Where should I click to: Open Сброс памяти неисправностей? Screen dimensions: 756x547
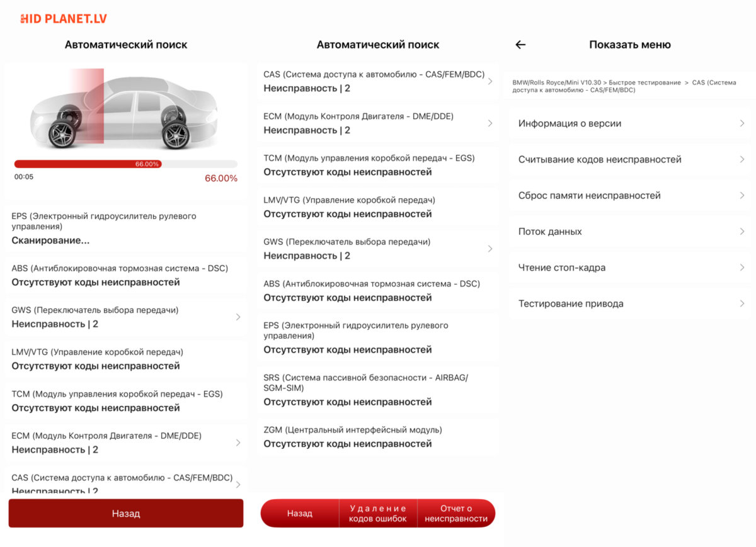point(630,195)
